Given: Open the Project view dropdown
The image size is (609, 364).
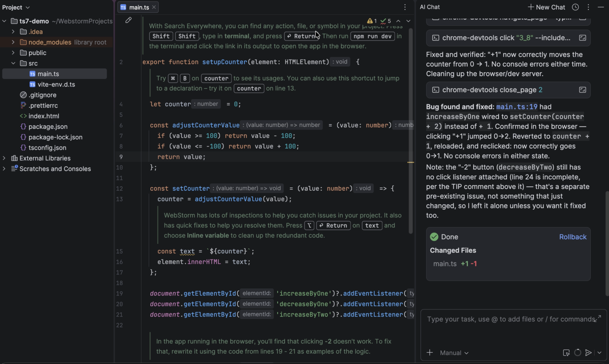Looking at the screenshot, I should tap(16, 7).
